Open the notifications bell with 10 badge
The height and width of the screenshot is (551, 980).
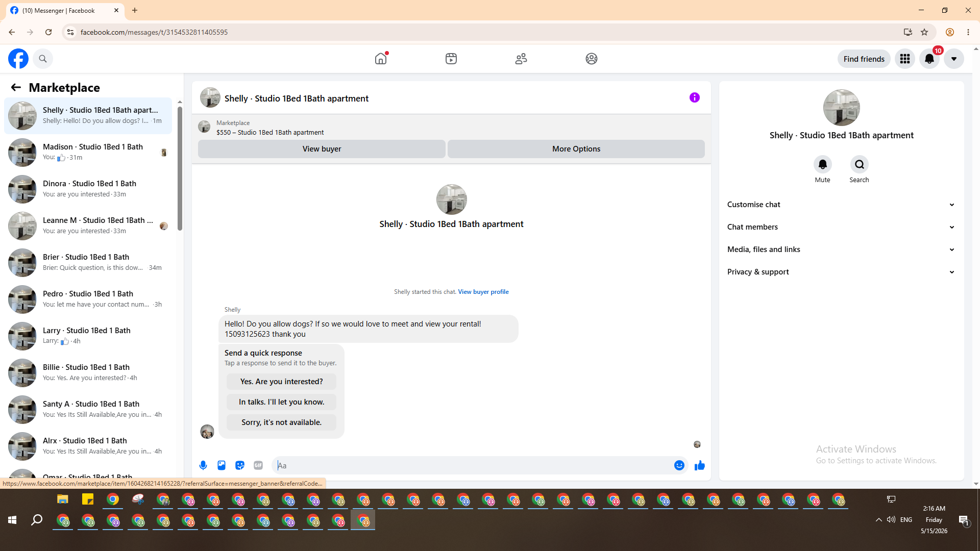pyautogui.click(x=929, y=59)
